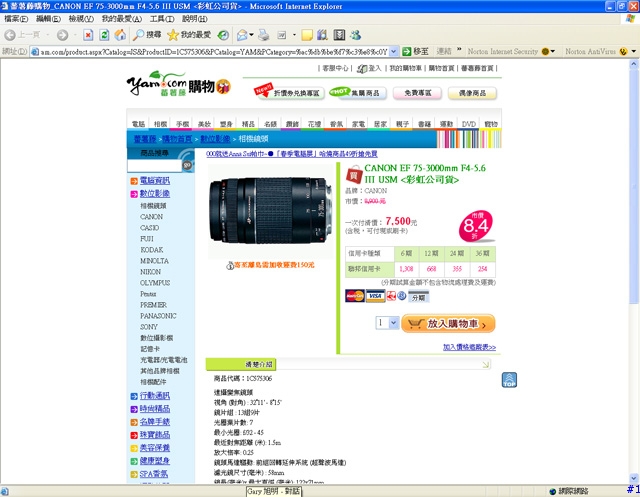Select PANASONIC in sidebar brand list

[x=158, y=316]
